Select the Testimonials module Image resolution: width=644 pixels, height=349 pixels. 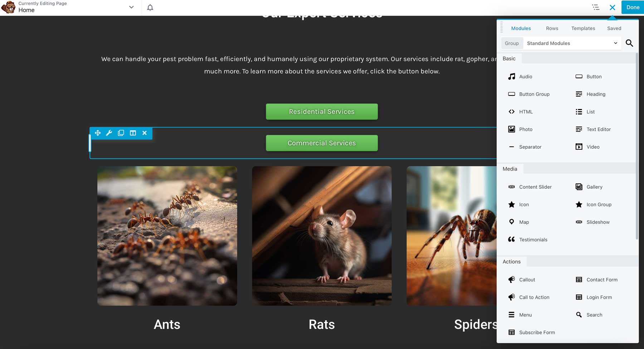point(533,240)
